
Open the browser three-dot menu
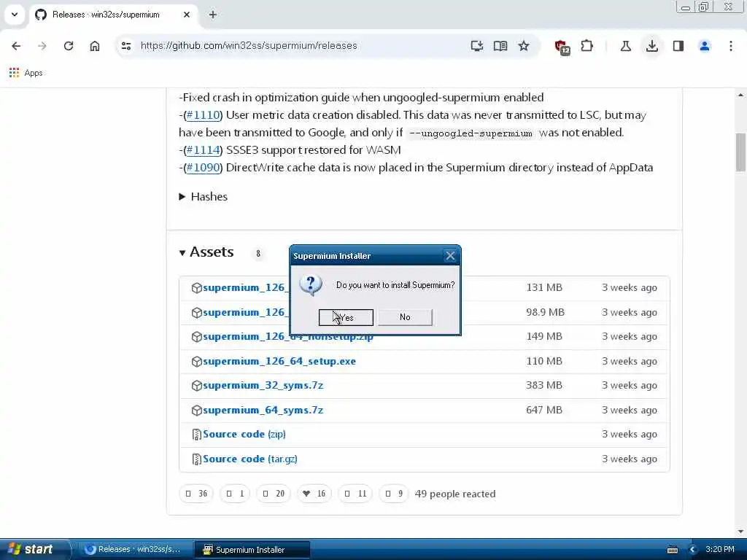[x=731, y=46]
